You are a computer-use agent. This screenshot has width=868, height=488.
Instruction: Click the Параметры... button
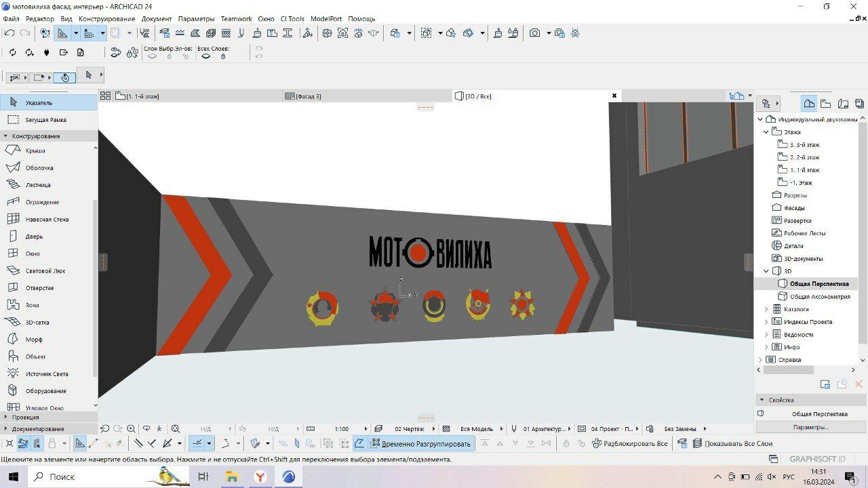click(810, 427)
